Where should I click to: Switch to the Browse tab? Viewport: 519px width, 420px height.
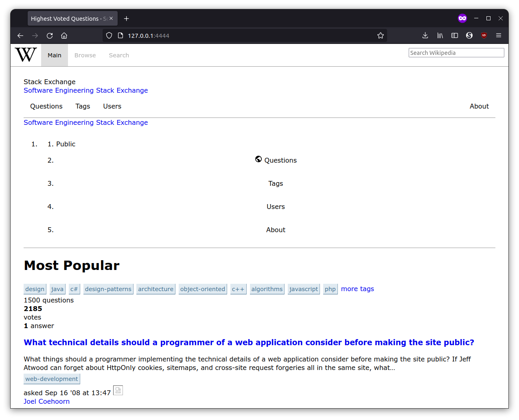pos(85,55)
